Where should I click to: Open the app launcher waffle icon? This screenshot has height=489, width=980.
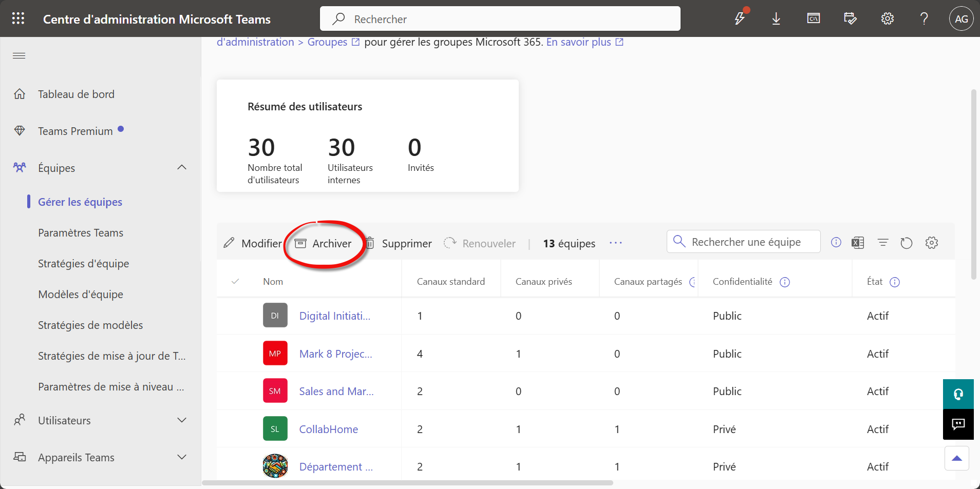point(18,18)
